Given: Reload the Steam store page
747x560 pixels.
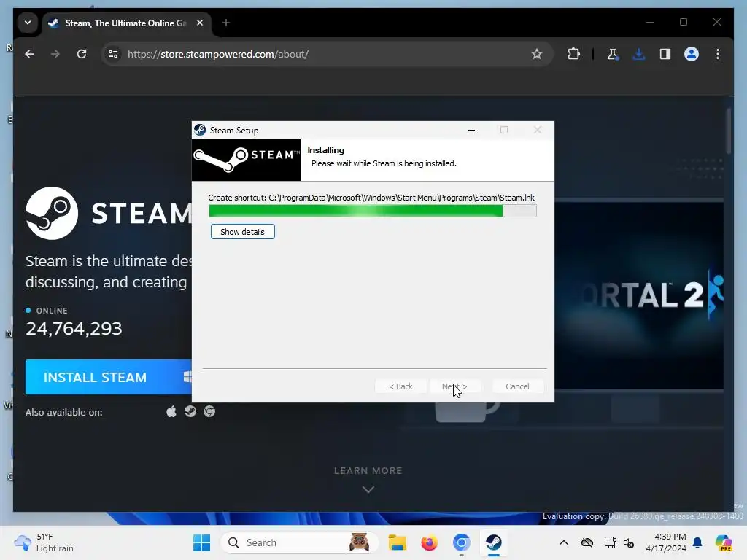Looking at the screenshot, I should pyautogui.click(x=82, y=54).
